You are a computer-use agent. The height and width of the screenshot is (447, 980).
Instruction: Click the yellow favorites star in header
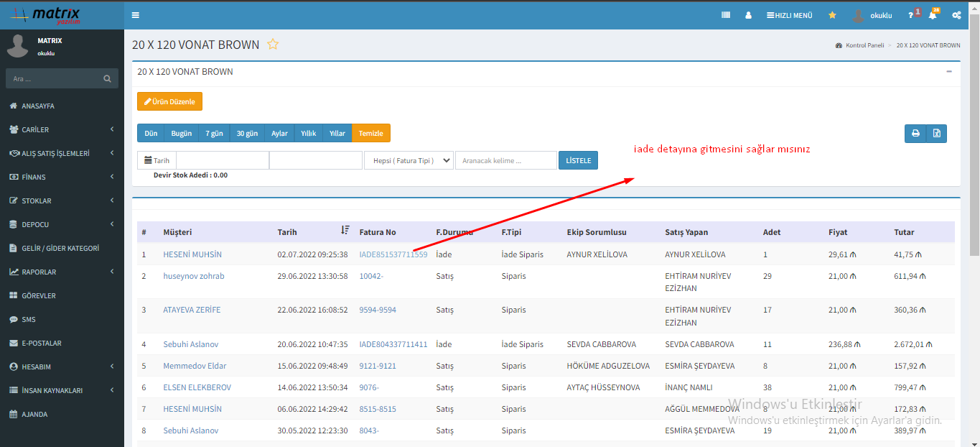tap(832, 15)
